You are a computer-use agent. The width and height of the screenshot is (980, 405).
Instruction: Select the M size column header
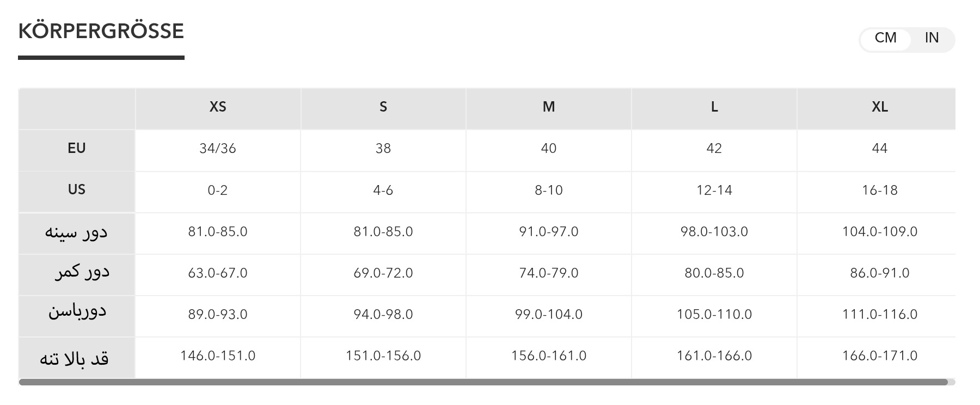[x=549, y=107]
